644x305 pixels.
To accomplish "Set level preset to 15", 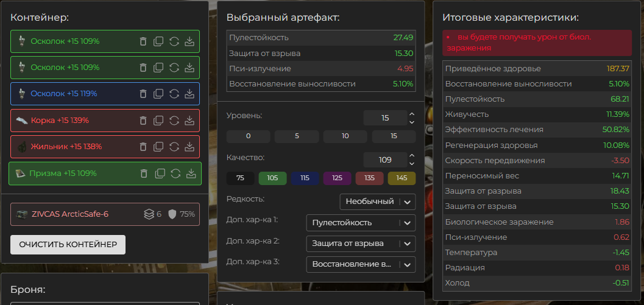I will [394, 137].
